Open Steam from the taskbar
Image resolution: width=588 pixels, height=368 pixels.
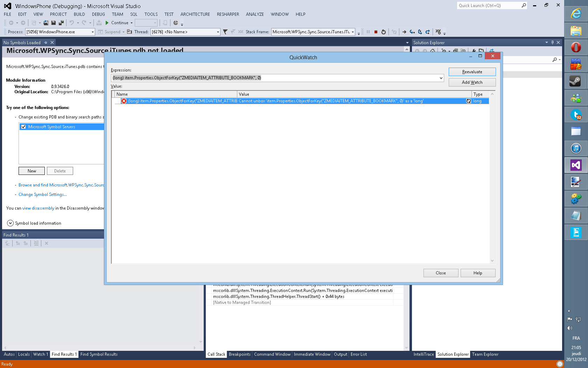coord(576,81)
